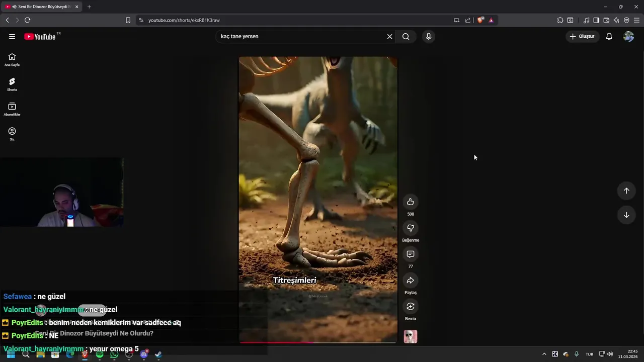Open Spotify from the taskbar
The height and width of the screenshot is (362, 644).
click(x=100, y=354)
